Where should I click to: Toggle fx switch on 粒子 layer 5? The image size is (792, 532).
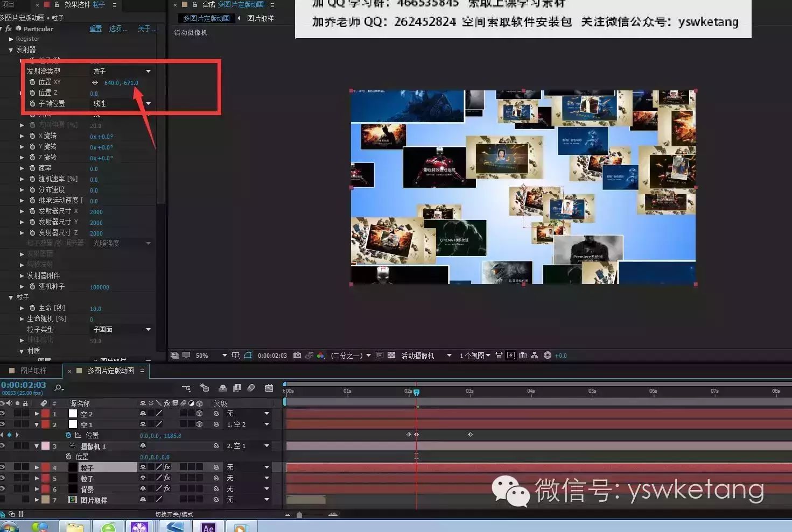coord(167,478)
